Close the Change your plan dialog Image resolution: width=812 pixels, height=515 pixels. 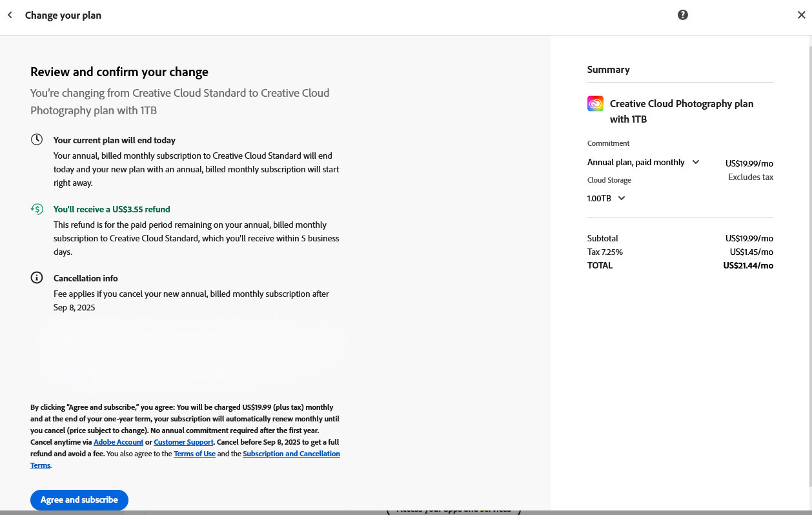(801, 15)
